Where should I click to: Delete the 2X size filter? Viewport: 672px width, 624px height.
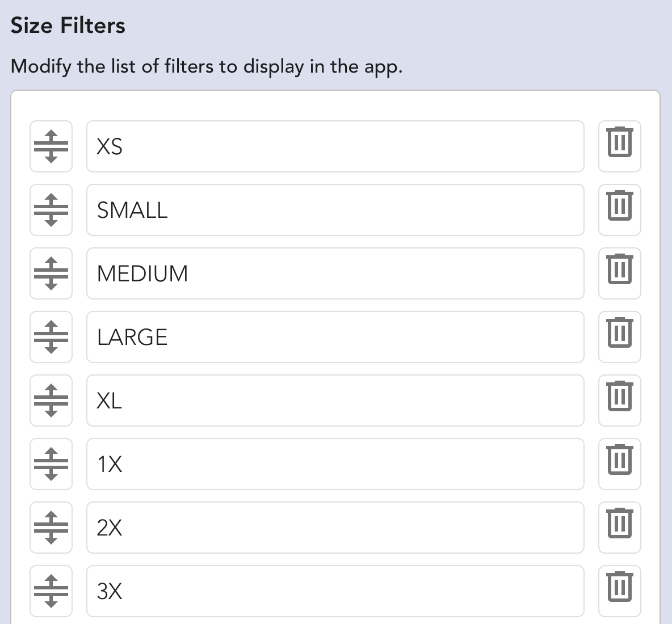coord(619,528)
